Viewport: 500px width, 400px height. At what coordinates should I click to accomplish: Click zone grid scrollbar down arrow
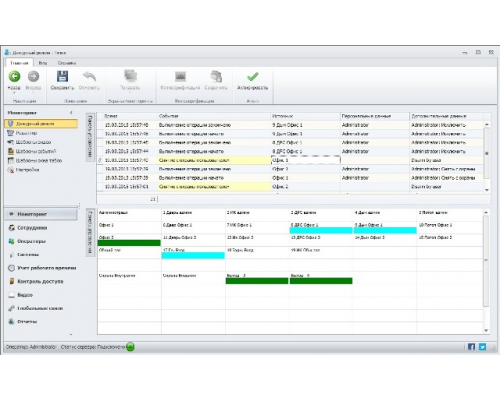tap(486, 330)
